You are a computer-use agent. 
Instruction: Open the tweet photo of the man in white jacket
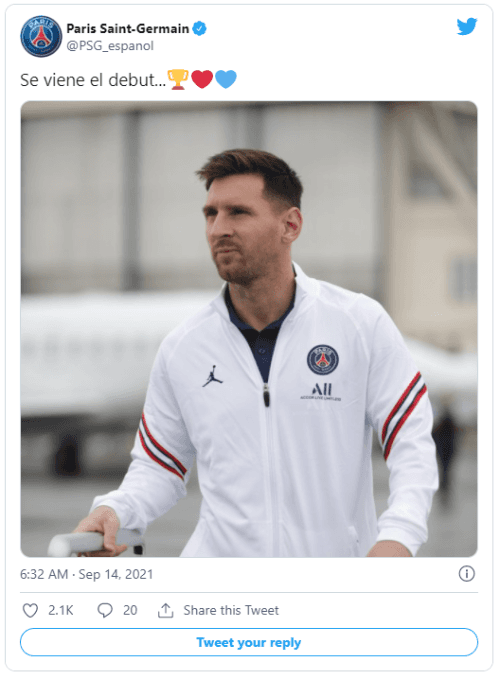click(249, 329)
